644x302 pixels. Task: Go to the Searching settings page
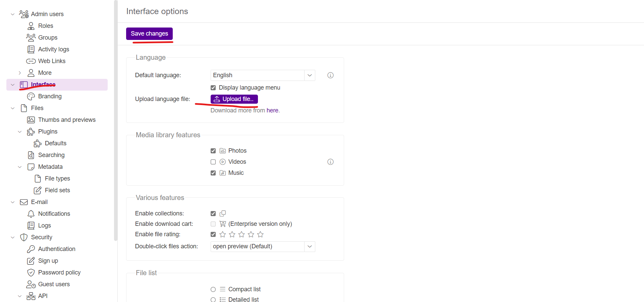(x=51, y=155)
